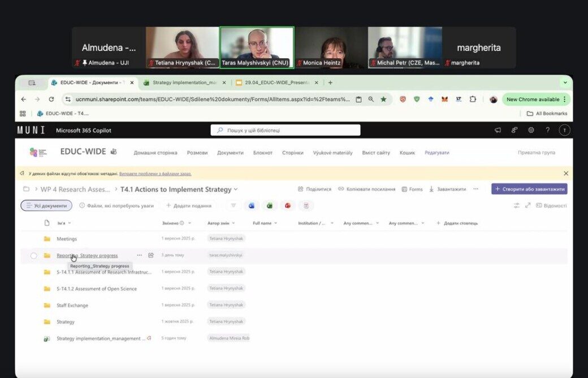The width and height of the screenshot is (588, 378).
Task: Click the filter icon in the library toolbar
Action: [x=234, y=205]
